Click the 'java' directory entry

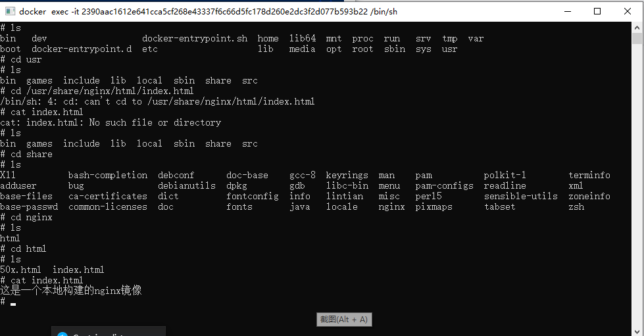[x=300, y=206]
